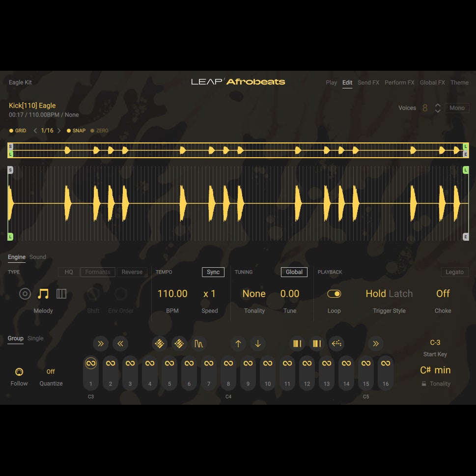476x476 pixels.
Task: Increase grid value with right chevron
Action: [x=59, y=131]
